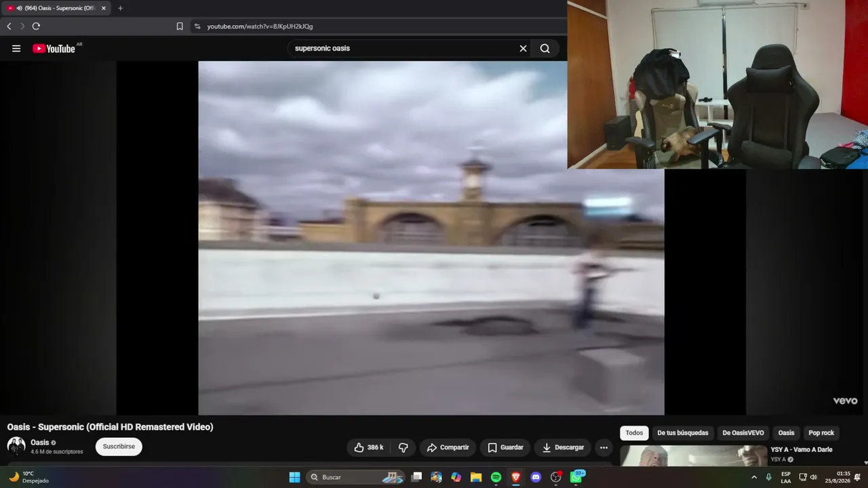Switch the ESP LAA input language
This screenshot has height=488, width=868.
click(786, 477)
